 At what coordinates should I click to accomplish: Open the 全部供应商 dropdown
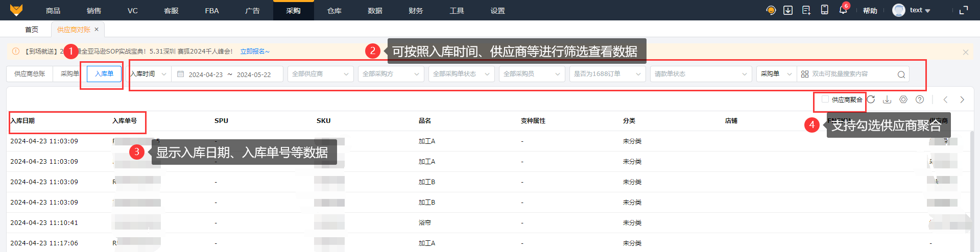[320, 74]
